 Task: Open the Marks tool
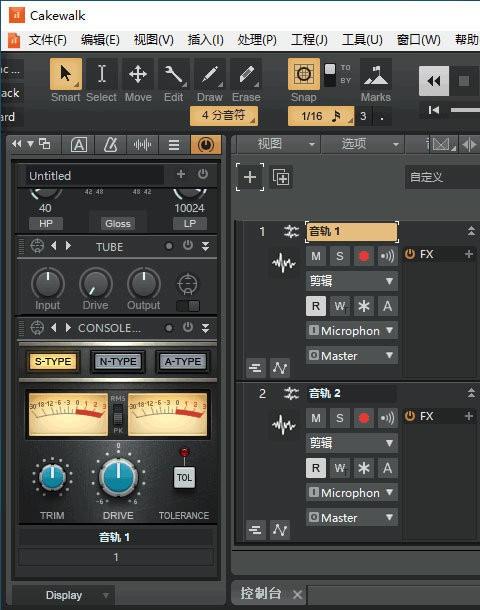point(376,75)
